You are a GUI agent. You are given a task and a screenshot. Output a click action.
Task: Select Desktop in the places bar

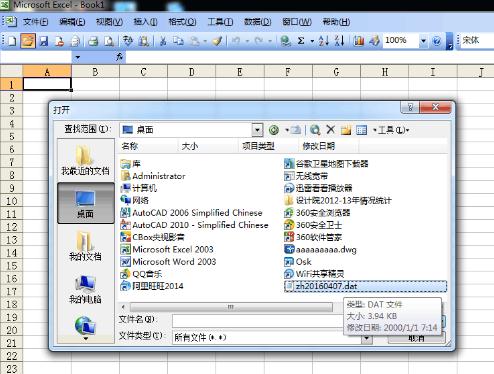[x=86, y=203]
